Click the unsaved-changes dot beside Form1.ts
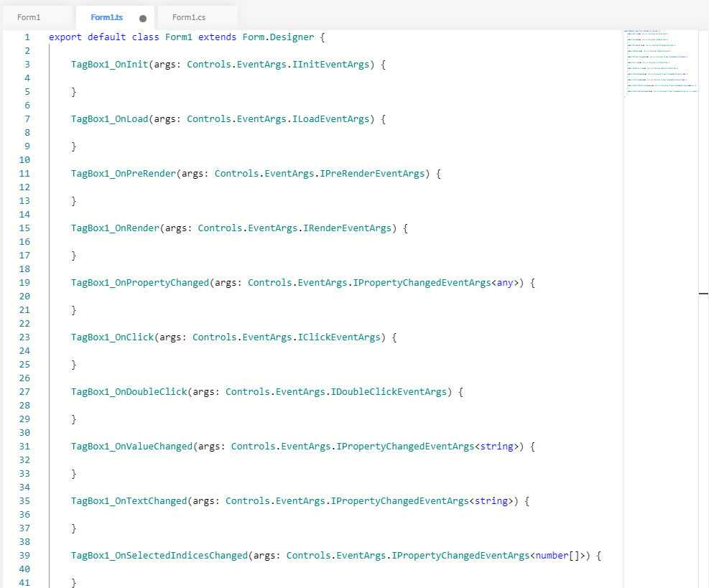Screen dimensions: 709x588 (x=143, y=18)
